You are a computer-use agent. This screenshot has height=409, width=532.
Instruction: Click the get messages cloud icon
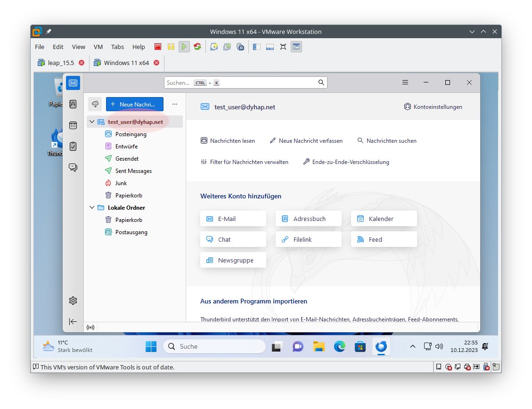(x=95, y=104)
